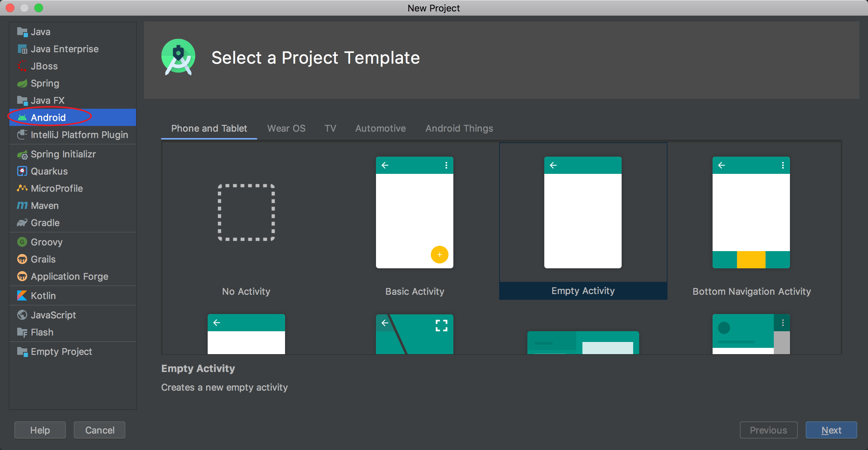Choose Application Forge entry
The image size is (868, 450).
[73, 277]
